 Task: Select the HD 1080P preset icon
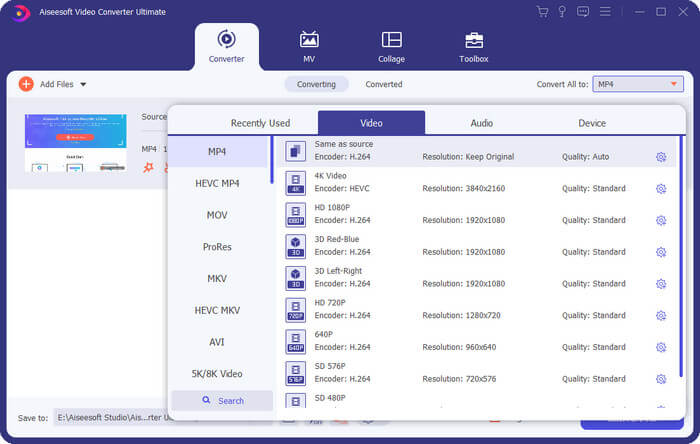click(296, 215)
